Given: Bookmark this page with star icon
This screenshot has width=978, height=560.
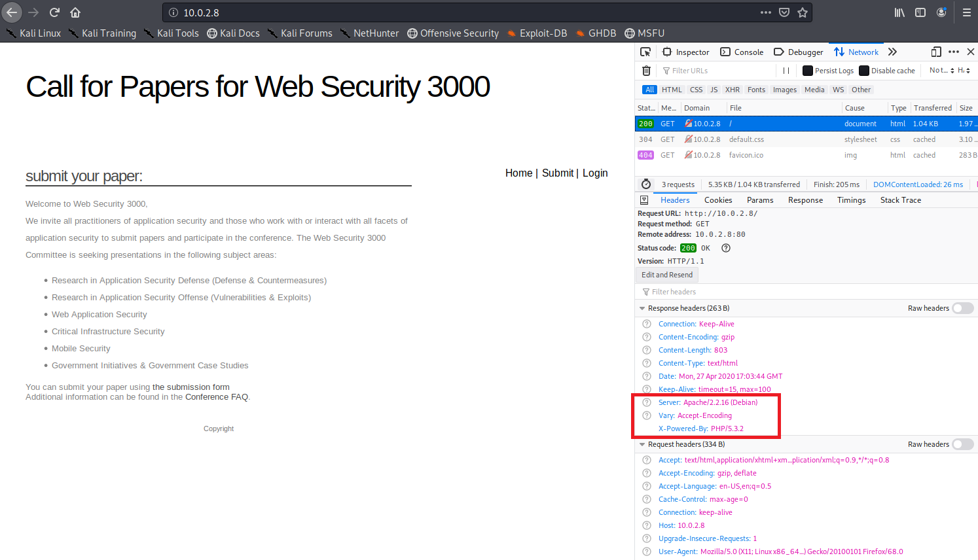Looking at the screenshot, I should (x=803, y=12).
